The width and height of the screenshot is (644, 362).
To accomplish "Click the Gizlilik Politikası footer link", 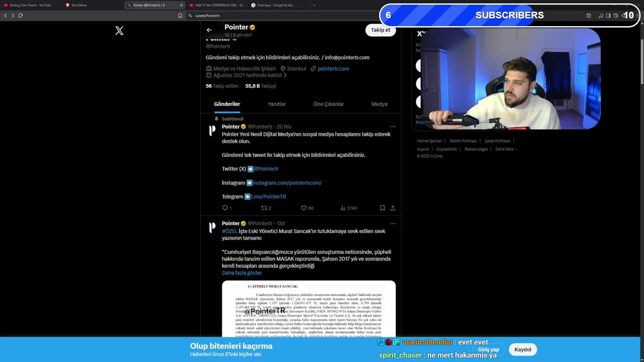I will (x=463, y=141).
